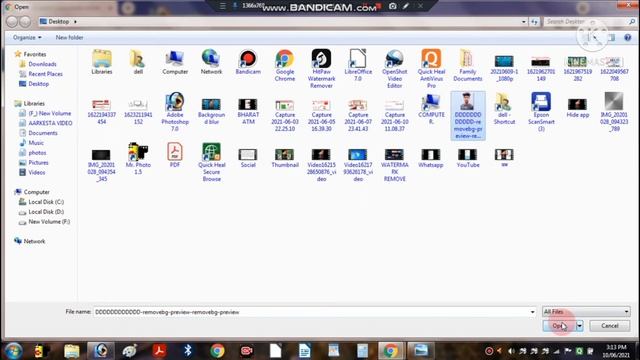
Task: Select the PDF shortcut icon
Action: (x=175, y=155)
